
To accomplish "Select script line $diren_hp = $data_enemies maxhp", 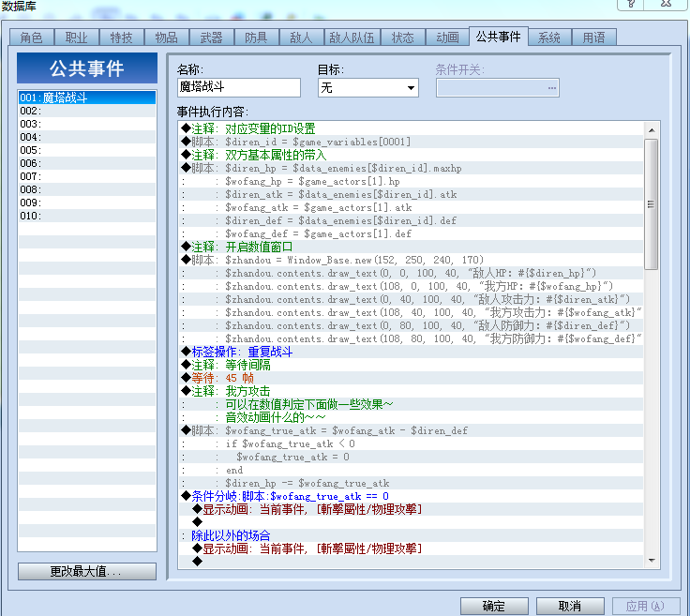I will [411, 169].
